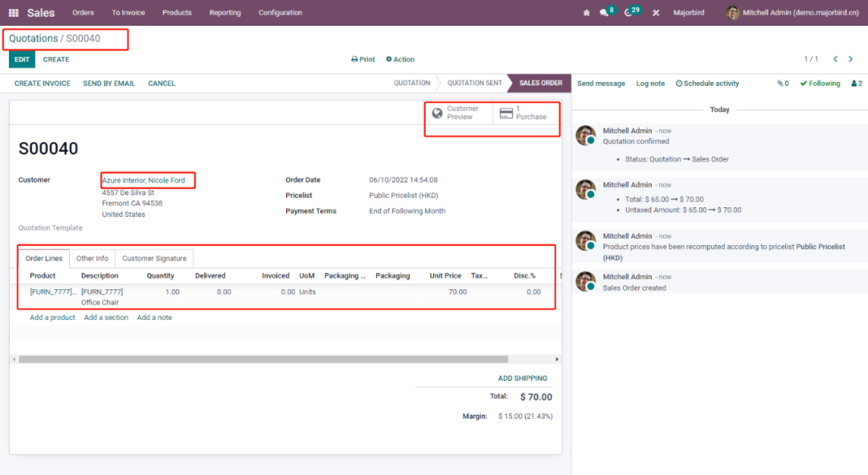The height and width of the screenshot is (475, 868).
Task: Click the ADD SHIPPING button
Action: point(522,379)
